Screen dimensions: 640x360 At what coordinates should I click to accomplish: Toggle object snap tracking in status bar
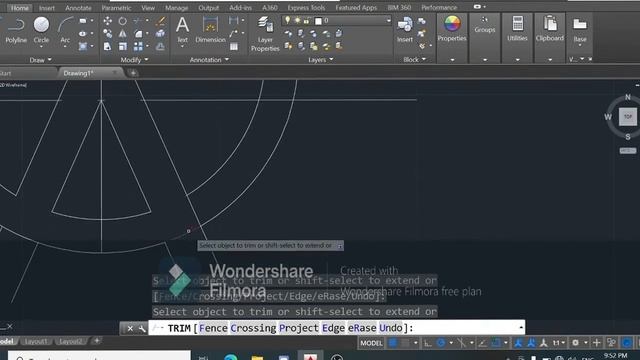click(x=482, y=343)
